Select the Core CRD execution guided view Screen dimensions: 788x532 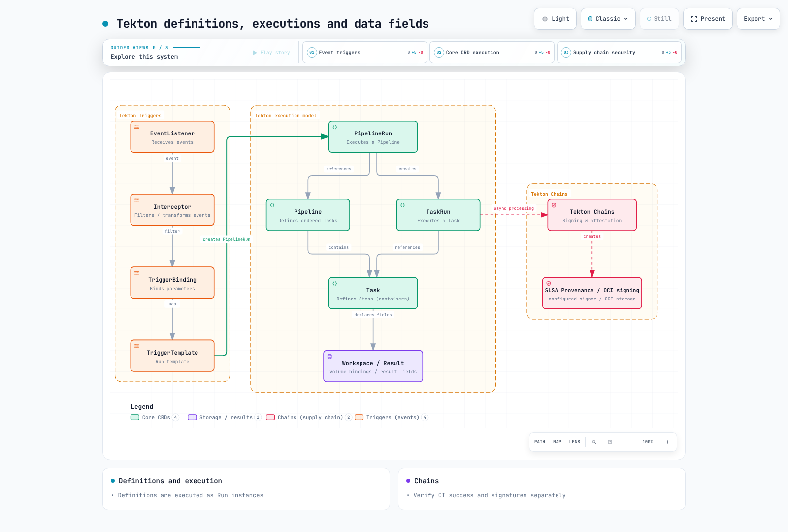click(x=492, y=52)
